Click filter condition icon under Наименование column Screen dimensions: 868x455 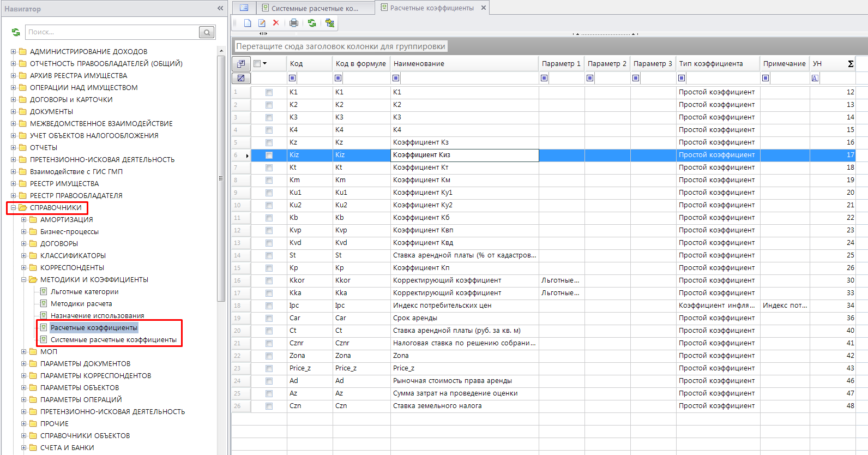396,78
